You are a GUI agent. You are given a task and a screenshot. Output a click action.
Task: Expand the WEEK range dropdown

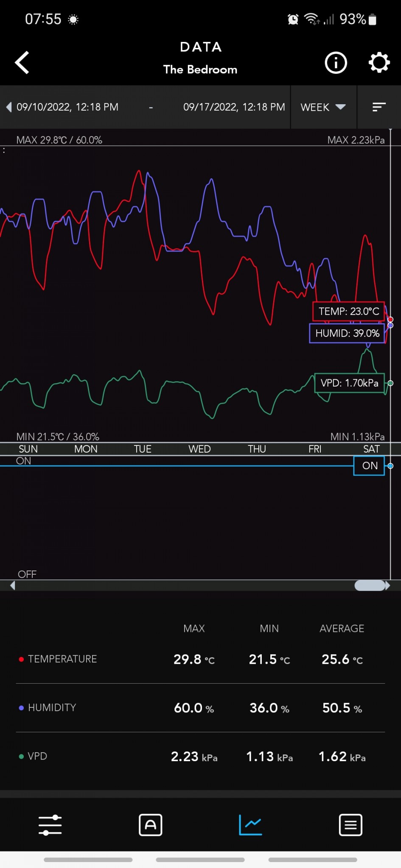pos(323,107)
